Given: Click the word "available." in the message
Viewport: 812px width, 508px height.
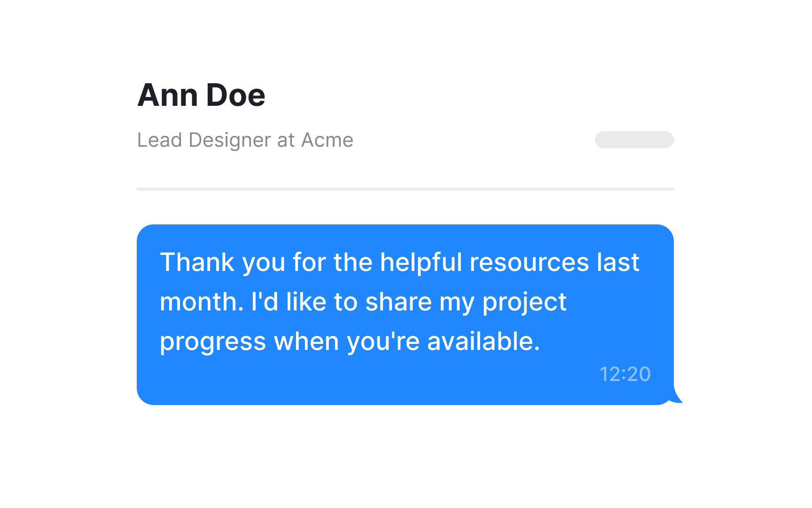Looking at the screenshot, I should 484,341.
